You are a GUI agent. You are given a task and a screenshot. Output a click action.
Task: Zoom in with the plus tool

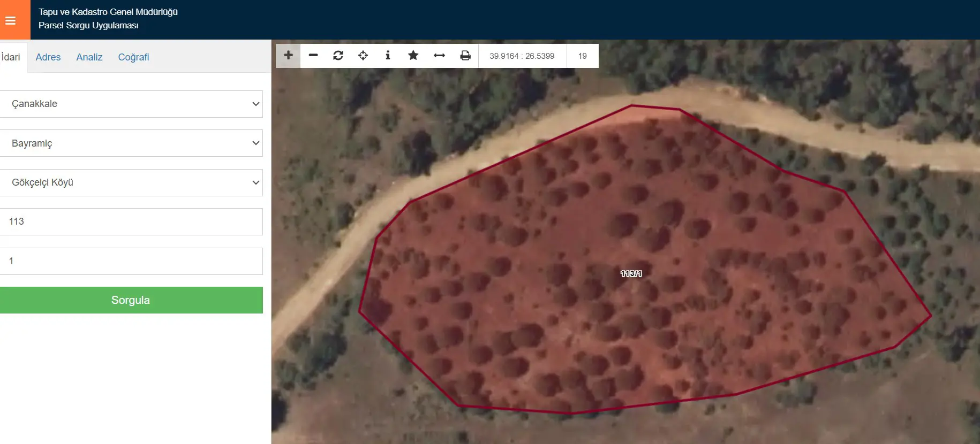pyautogui.click(x=288, y=56)
